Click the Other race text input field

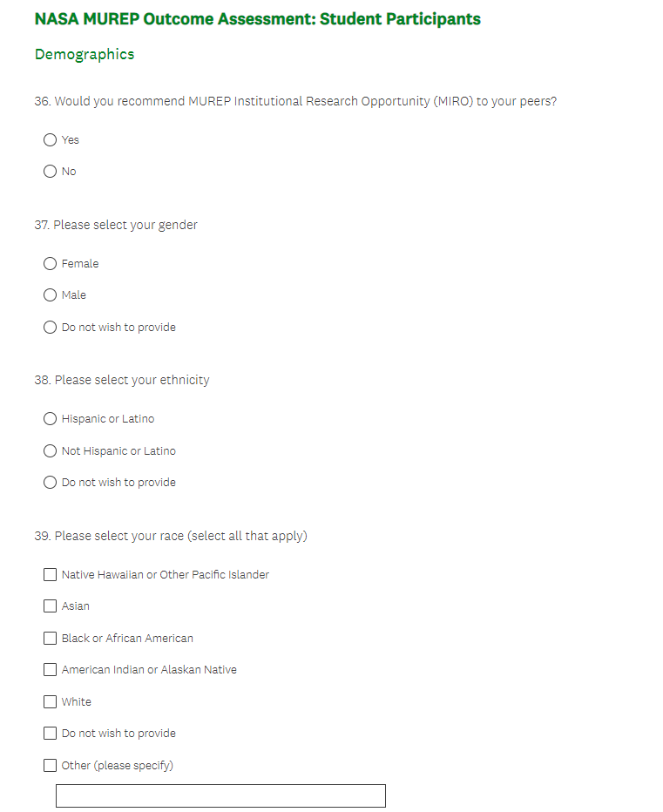[220, 796]
